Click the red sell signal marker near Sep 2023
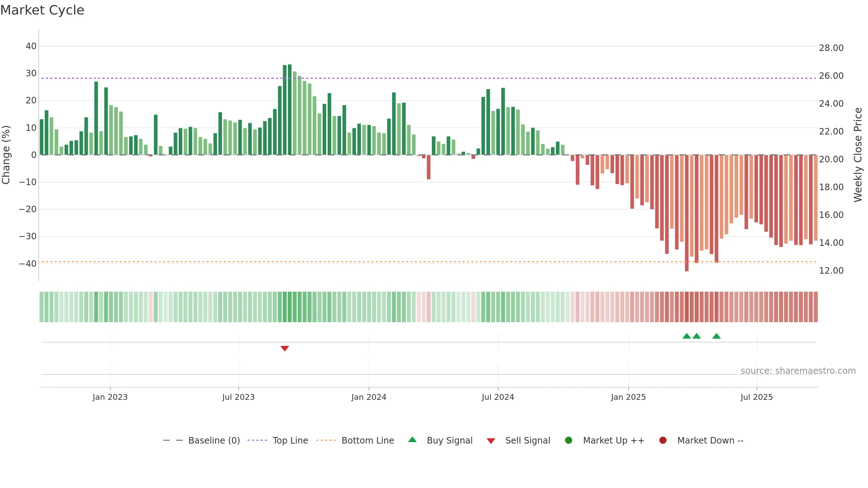This screenshot has height=488, width=868. coord(285,348)
